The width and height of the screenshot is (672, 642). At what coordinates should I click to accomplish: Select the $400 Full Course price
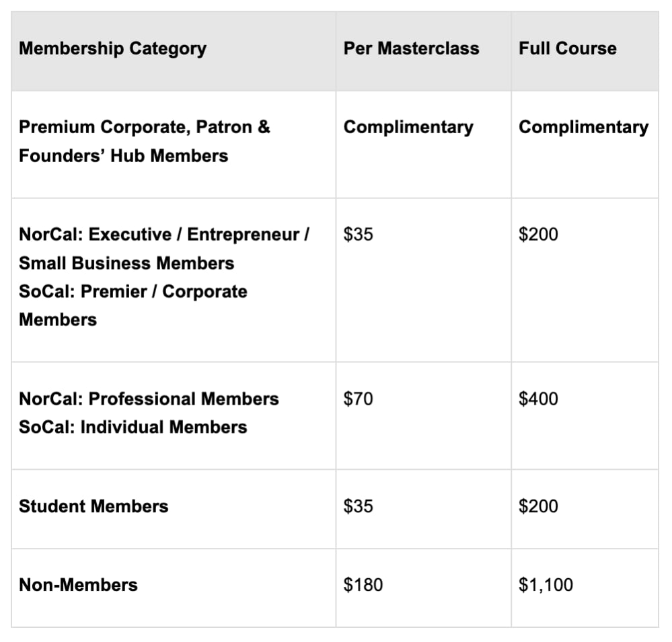[538, 399]
